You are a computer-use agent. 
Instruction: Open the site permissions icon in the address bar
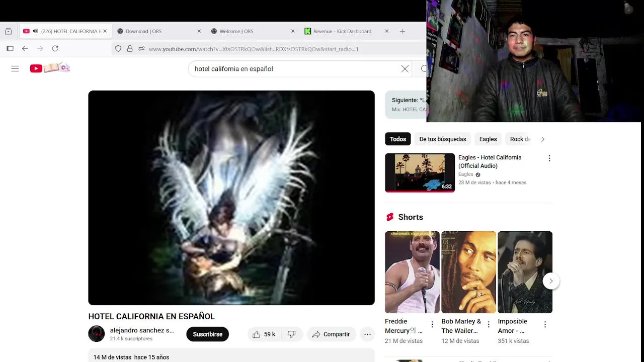click(141, 49)
